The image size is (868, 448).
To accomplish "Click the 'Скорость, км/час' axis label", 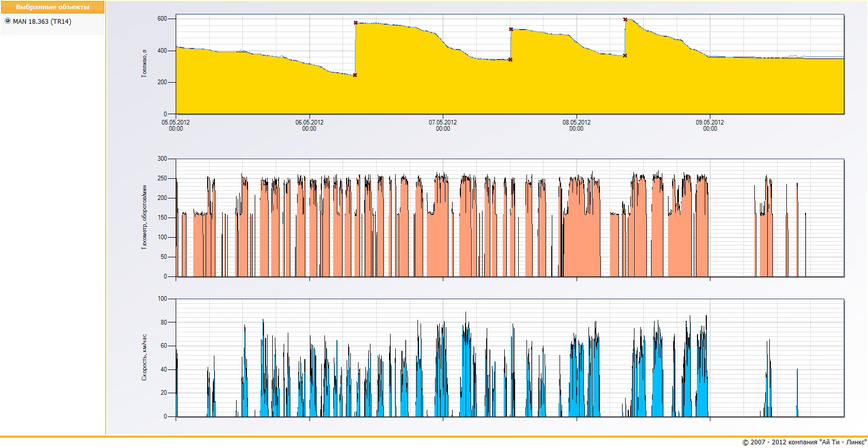I will click(144, 358).
